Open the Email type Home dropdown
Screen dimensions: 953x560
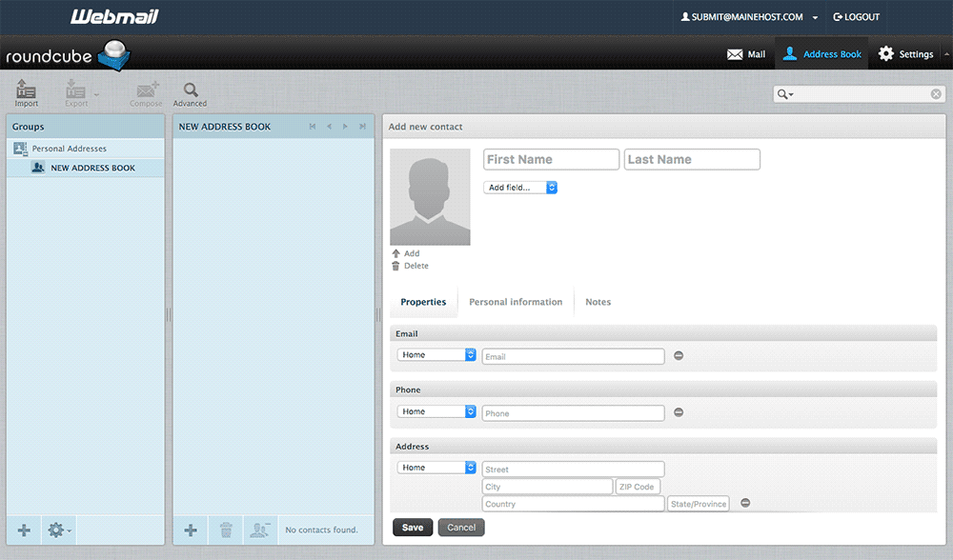[x=436, y=355]
